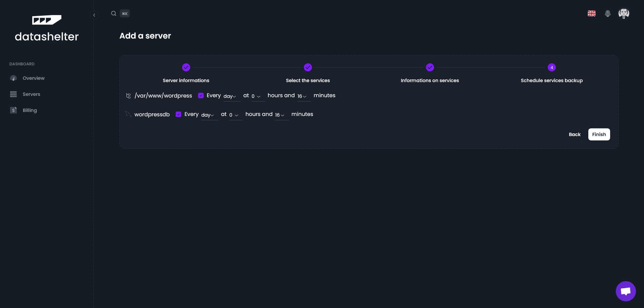This screenshot has height=308, width=644.
Task: Collapse the sidebar with the chevron
Action: pyautogui.click(x=94, y=15)
